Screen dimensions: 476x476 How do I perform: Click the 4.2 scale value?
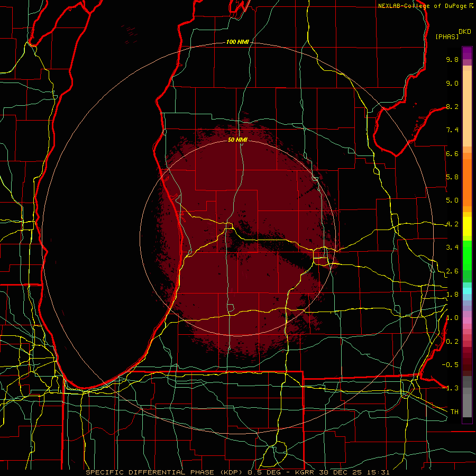[452, 224]
